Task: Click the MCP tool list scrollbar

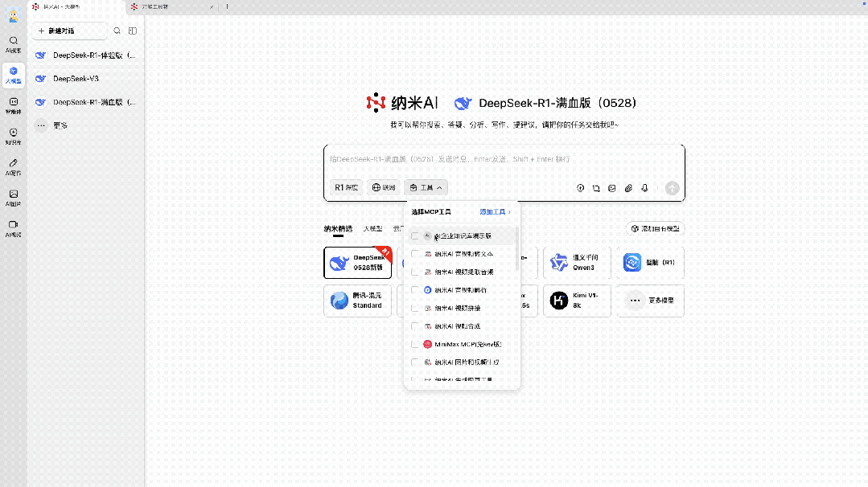Action: pyautogui.click(x=517, y=248)
